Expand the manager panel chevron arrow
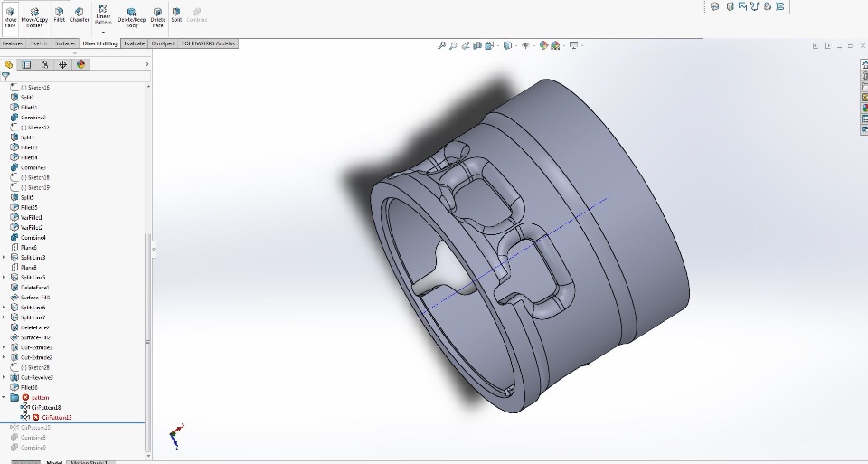This screenshot has width=868, height=464. 146,65
